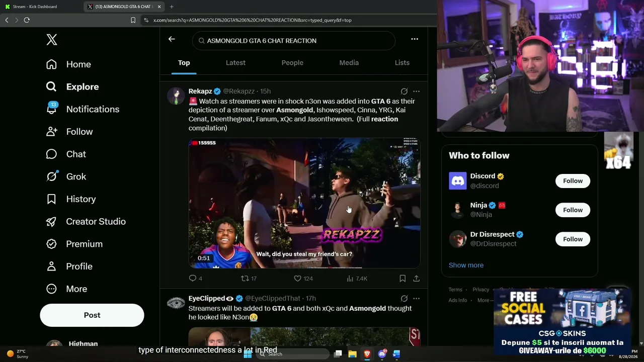The image size is (644, 362).
Task: Open Chat from the sidebar
Action: pos(66,154)
